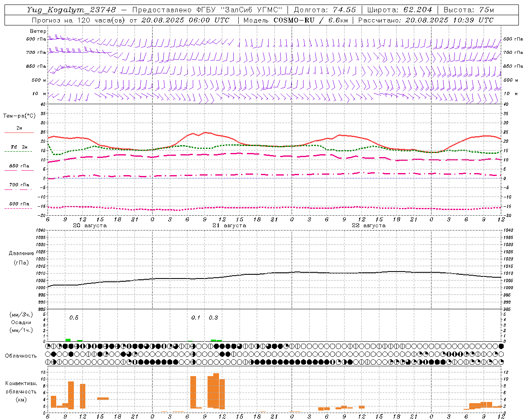This screenshot has height=420, width=525.
Task: Click the precipitation value '0.1'
Action: [x=196, y=318]
